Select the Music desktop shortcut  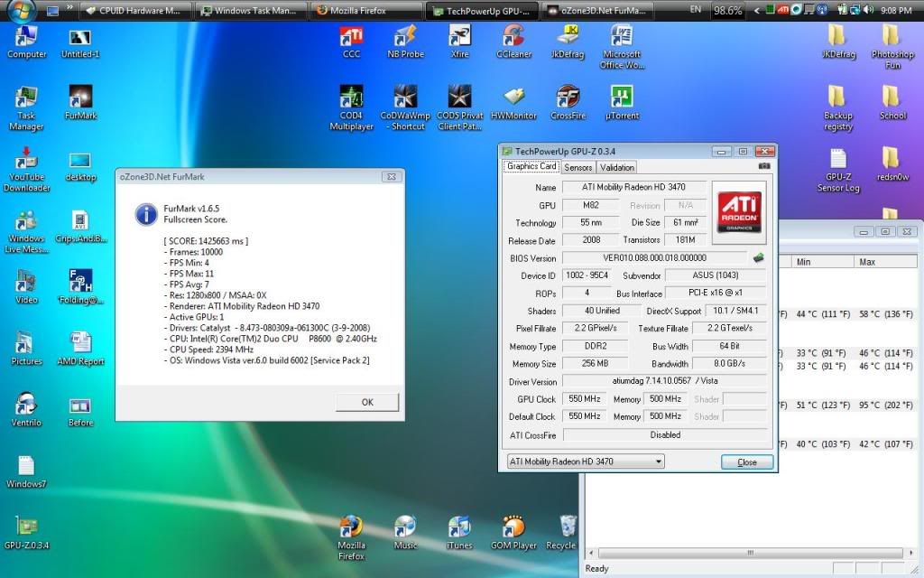click(x=405, y=532)
